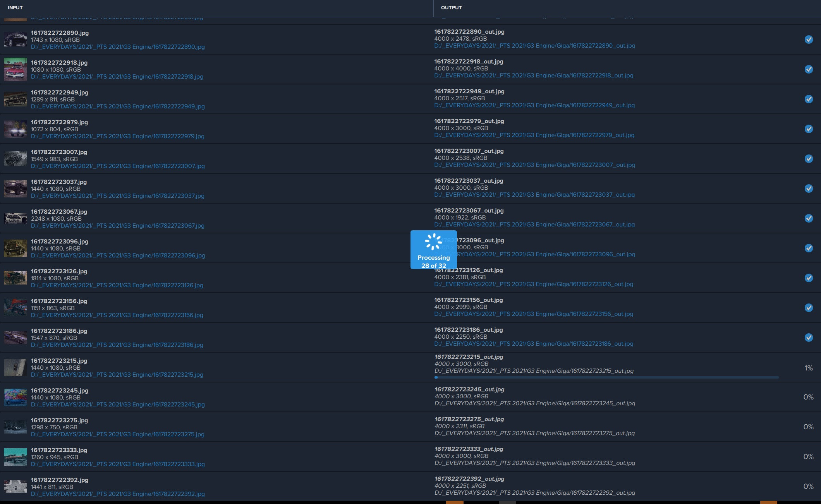Open input path link for 1617822722918.jpg
Image resolution: width=821 pixels, height=504 pixels.
click(x=117, y=77)
